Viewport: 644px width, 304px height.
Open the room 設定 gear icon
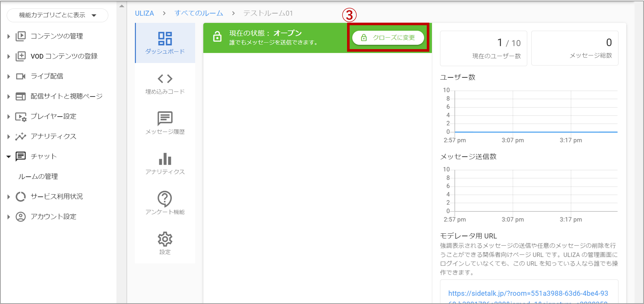(x=165, y=239)
